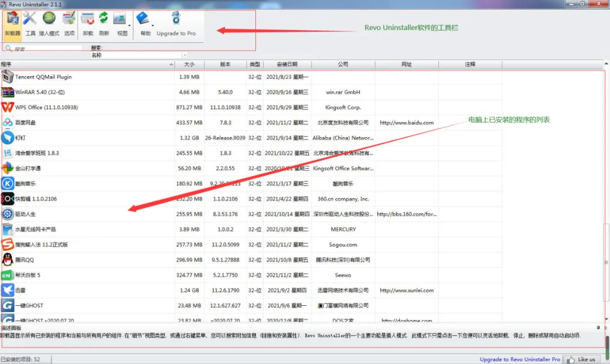Select the WPS Office program icon

[7, 107]
